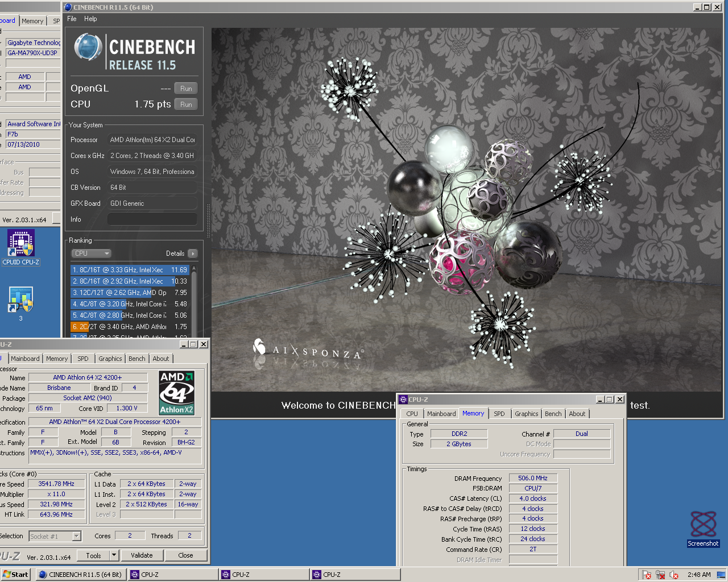Open Memory tab in CPU-Z processor window
This screenshot has width=728, height=582.
(57, 359)
